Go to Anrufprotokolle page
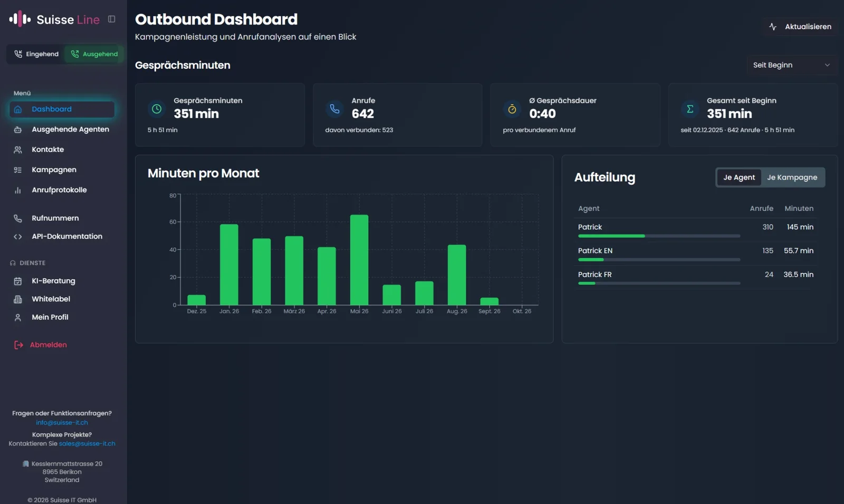This screenshot has height=504, width=844. pos(62,190)
